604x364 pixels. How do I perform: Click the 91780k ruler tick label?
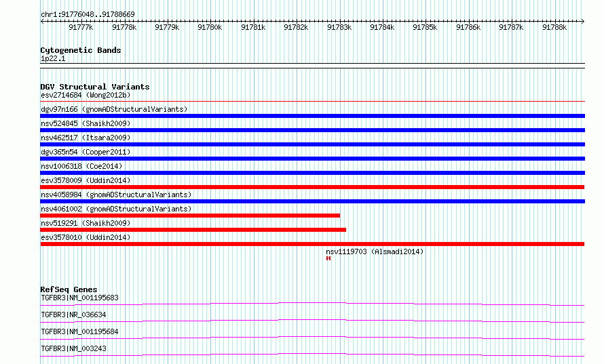pyautogui.click(x=210, y=27)
